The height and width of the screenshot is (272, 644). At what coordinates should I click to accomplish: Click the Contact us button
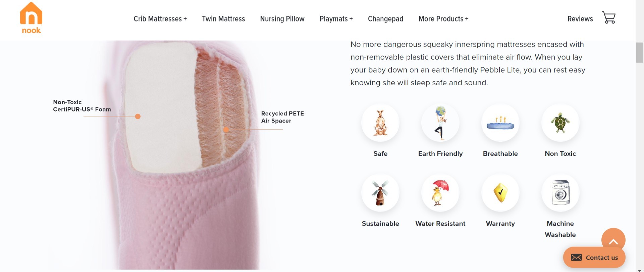(594, 258)
